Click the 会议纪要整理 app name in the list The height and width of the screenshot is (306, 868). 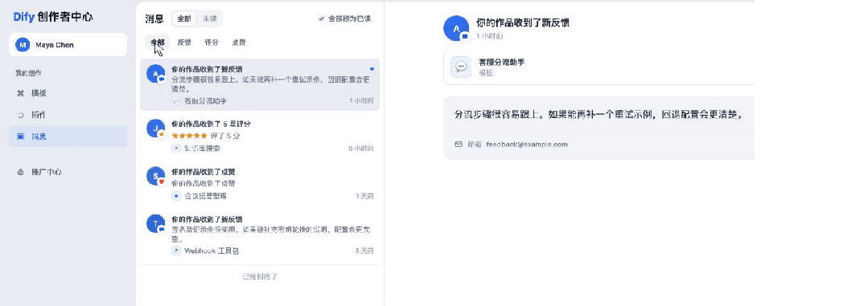click(x=205, y=195)
